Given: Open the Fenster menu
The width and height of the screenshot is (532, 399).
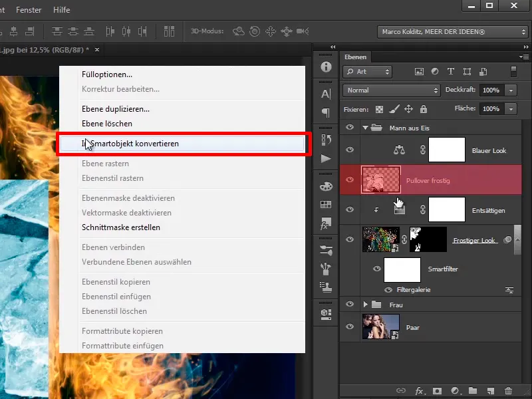Looking at the screenshot, I should point(27,10).
